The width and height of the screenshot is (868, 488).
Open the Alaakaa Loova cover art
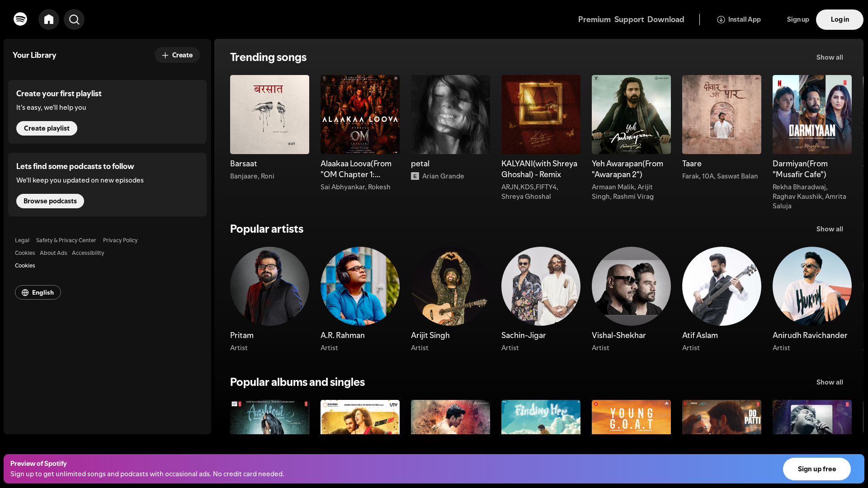[x=360, y=115]
